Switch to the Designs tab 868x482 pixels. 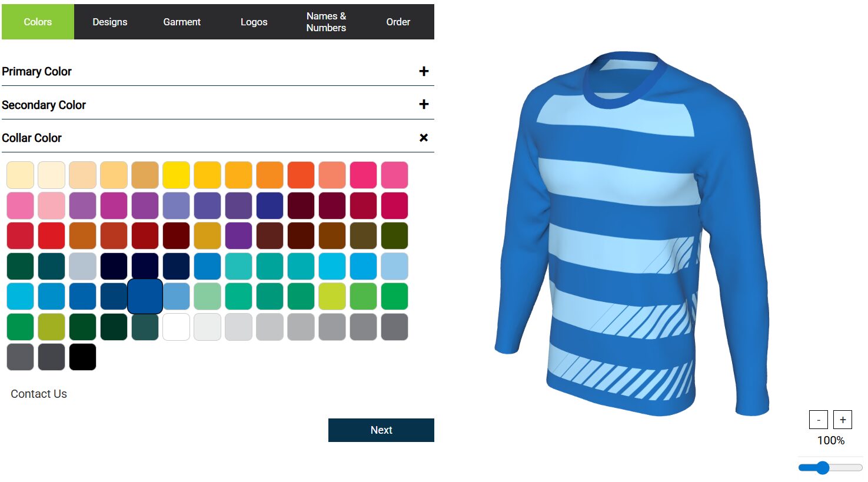click(x=110, y=22)
